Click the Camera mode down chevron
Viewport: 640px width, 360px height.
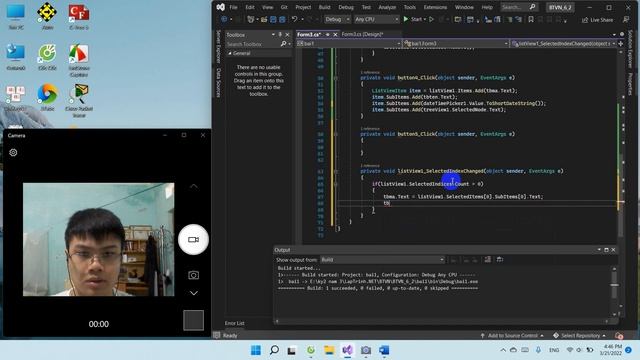(x=193, y=293)
